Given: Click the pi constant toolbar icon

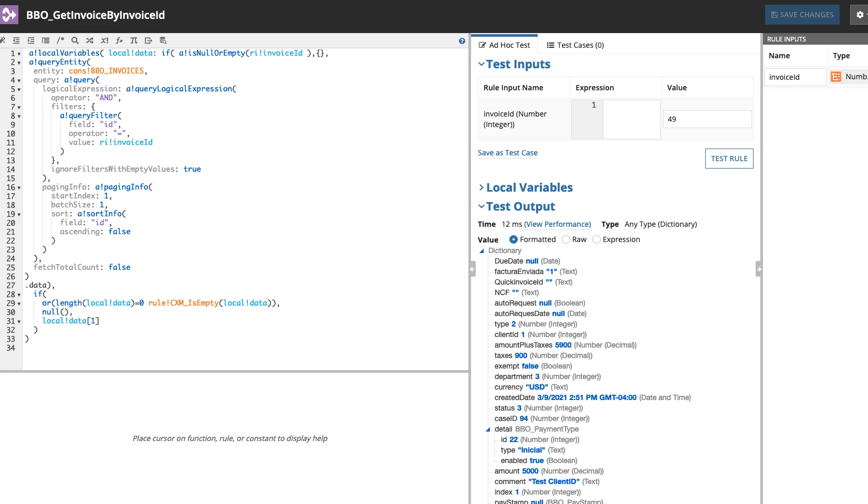Looking at the screenshot, I should [134, 40].
